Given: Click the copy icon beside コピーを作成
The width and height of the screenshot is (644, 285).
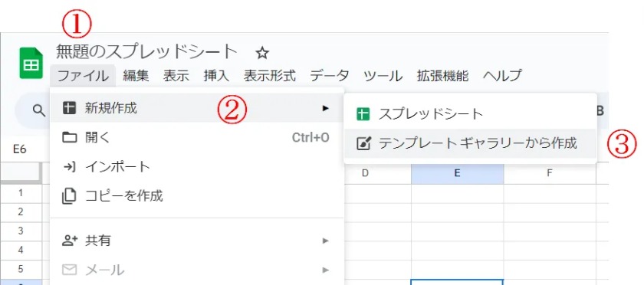Looking at the screenshot, I should tap(69, 196).
